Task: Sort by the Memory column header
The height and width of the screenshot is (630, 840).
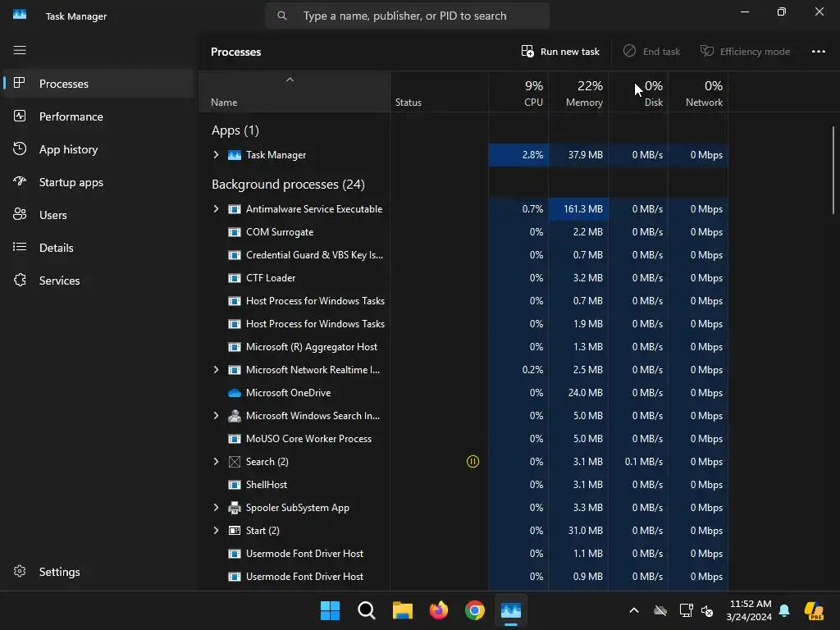Action: [578, 93]
